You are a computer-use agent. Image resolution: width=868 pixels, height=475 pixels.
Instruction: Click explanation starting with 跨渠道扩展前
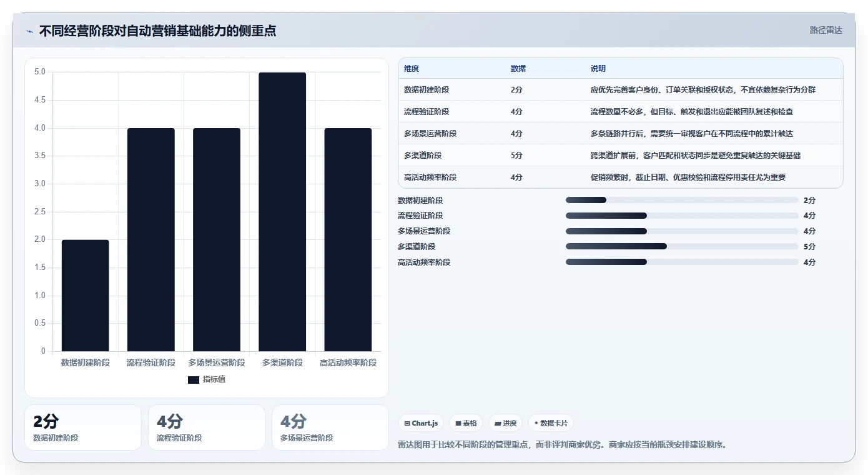click(x=696, y=156)
